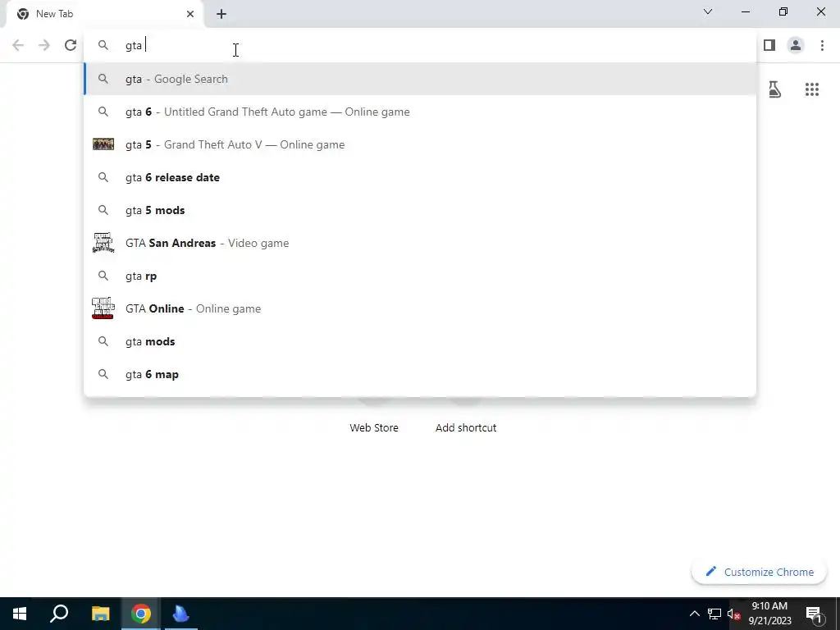Click the search icon beside 'gta 6 release date'

pos(103,177)
